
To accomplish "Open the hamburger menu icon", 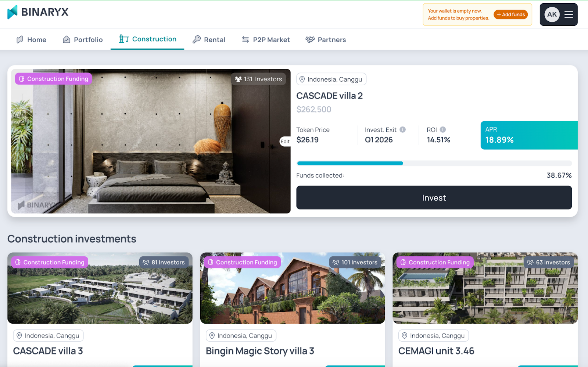I will click(x=569, y=14).
